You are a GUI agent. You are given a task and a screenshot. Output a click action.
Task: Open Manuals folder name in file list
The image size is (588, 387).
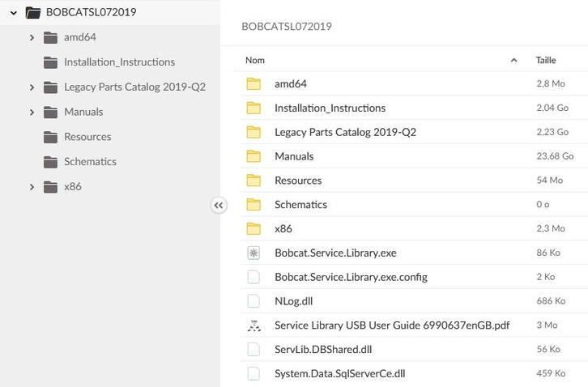point(294,156)
